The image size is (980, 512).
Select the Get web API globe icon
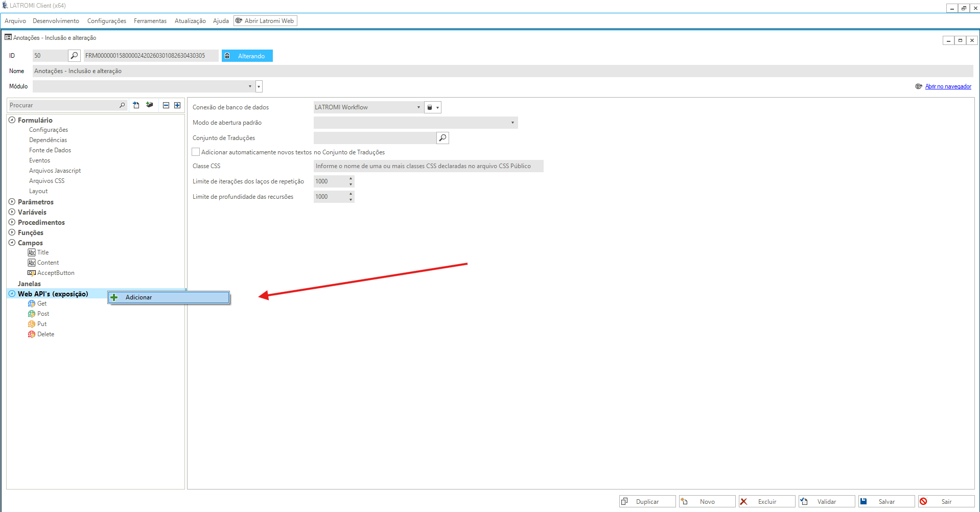[x=32, y=304]
